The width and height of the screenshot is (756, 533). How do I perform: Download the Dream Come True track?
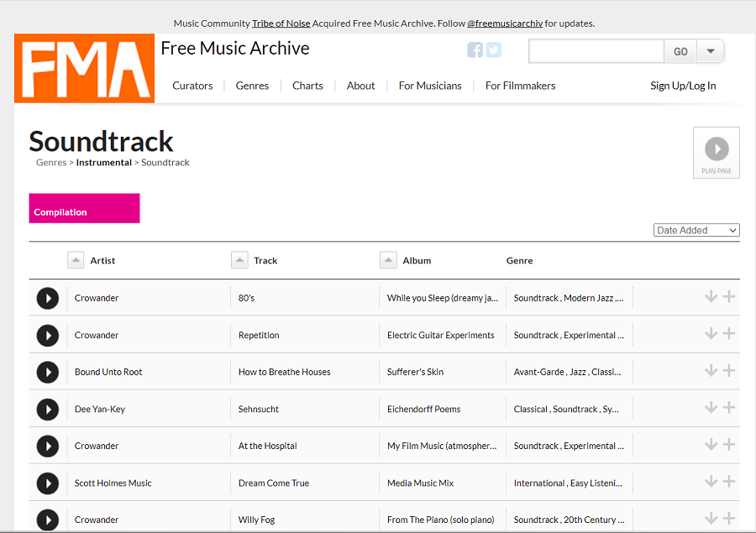(x=711, y=482)
